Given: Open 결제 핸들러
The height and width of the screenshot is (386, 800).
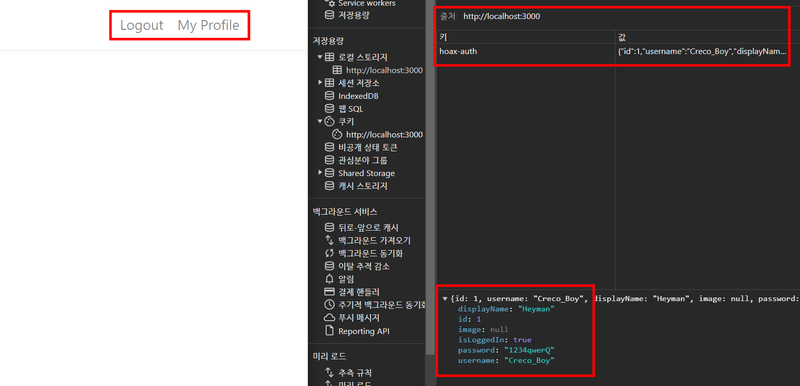Looking at the screenshot, I should pyautogui.click(x=359, y=292).
